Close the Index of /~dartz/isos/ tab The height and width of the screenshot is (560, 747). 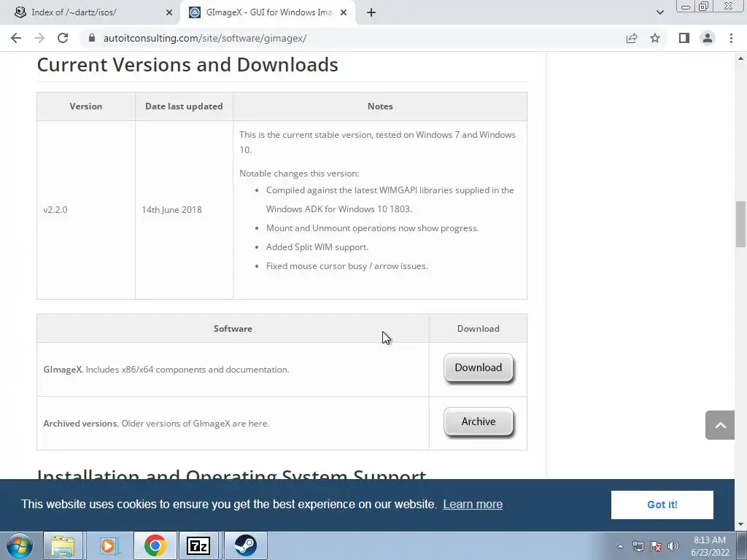[x=169, y=12]
